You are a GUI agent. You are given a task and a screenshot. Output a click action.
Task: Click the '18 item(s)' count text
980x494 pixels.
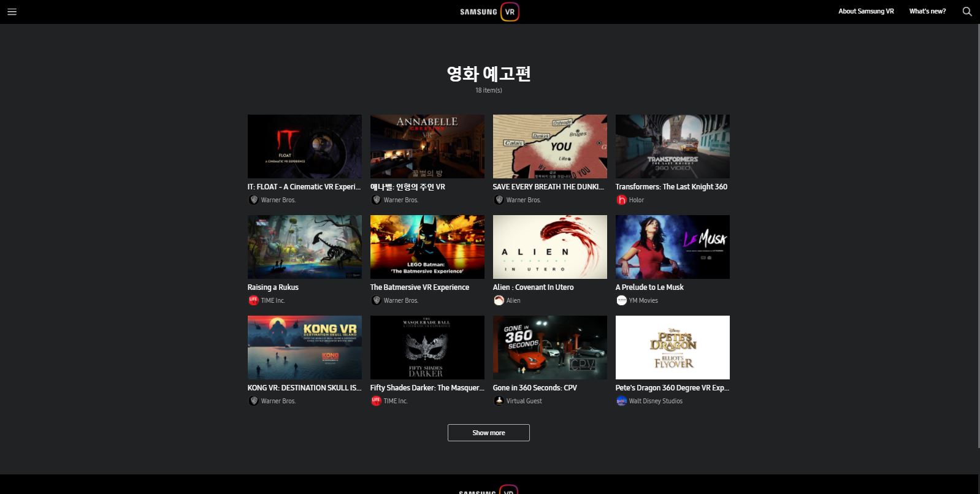click(x=489, y=90)
